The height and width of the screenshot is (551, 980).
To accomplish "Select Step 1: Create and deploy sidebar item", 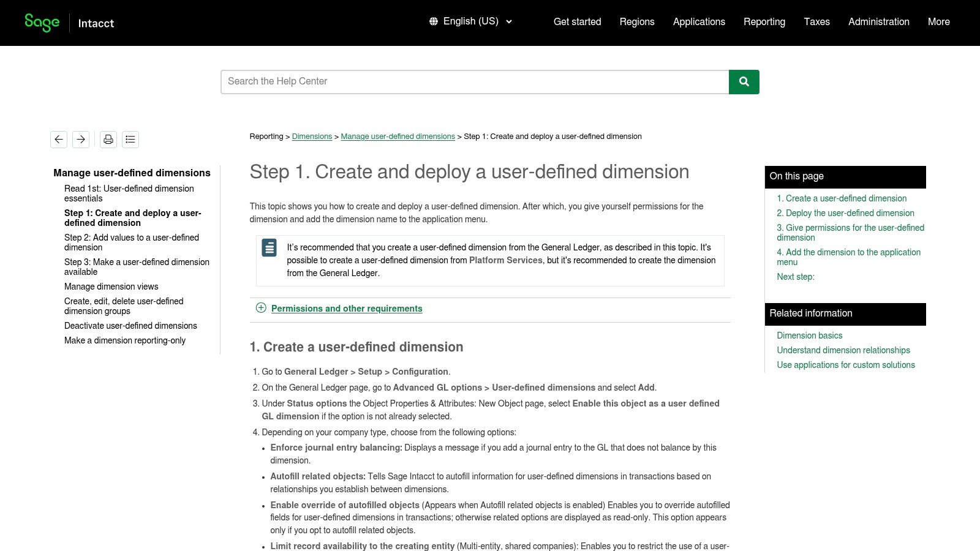I will pos(133,218).
